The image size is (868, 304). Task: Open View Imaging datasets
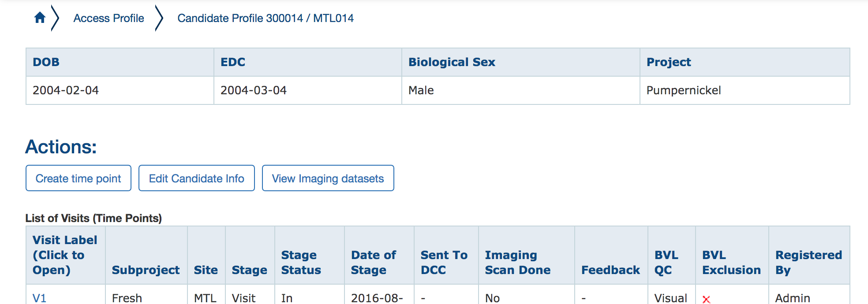tap(328, 178)
